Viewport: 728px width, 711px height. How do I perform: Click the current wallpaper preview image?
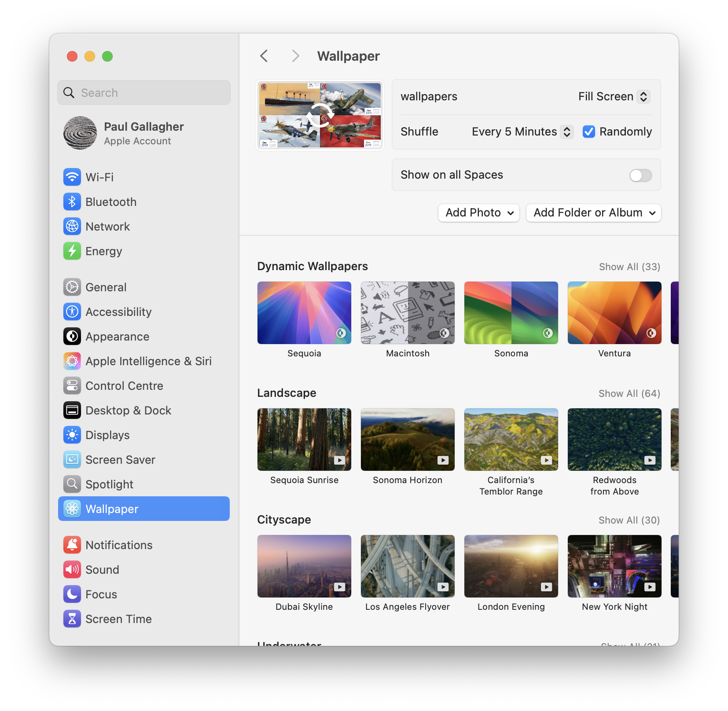320,115
